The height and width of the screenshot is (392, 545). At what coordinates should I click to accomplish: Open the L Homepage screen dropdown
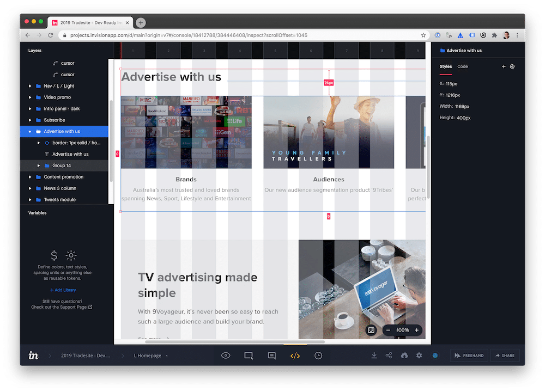tap(151, 356)
